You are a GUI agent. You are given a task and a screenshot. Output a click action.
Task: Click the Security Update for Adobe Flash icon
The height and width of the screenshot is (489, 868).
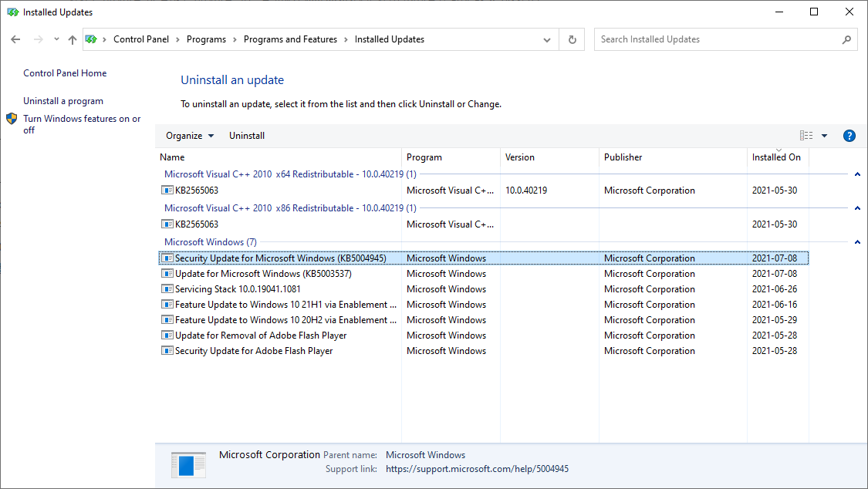(x=167, y=351)
